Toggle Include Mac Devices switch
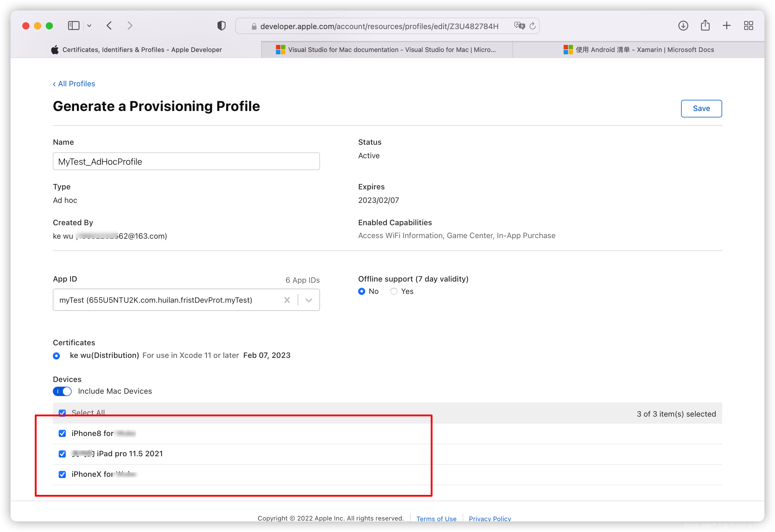The width and height of the screenshot is (775, 532). [x=62, y=391]
